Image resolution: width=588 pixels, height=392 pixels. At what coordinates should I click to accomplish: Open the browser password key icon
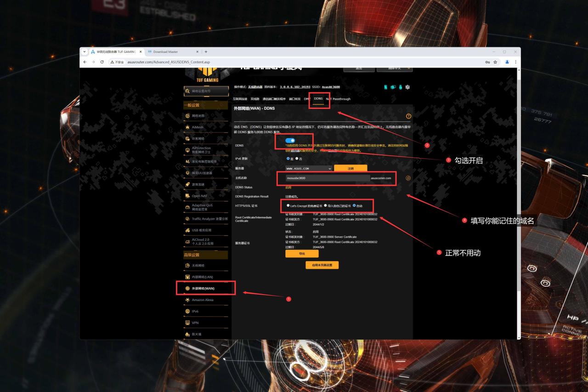pos(487,62)
